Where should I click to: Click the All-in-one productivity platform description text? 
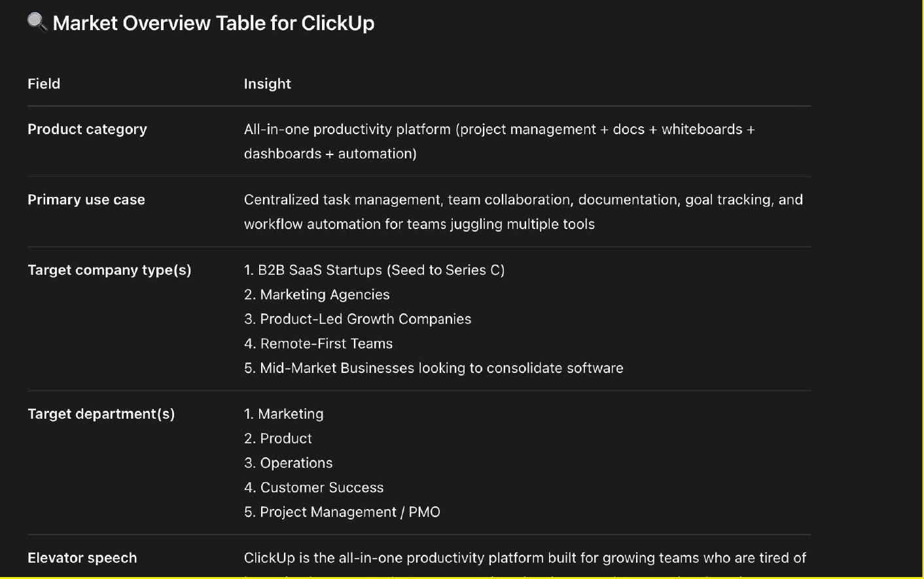[x=499, y=141]
